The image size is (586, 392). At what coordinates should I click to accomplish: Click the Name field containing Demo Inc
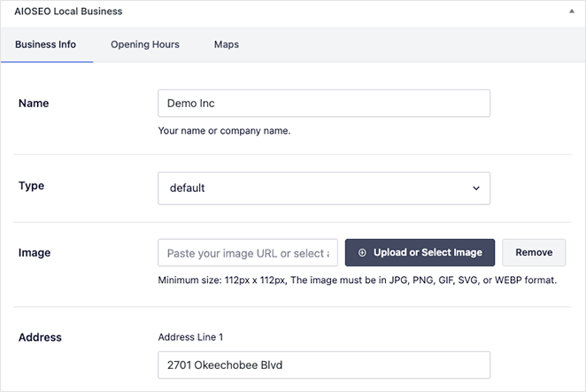click(324, 104)
